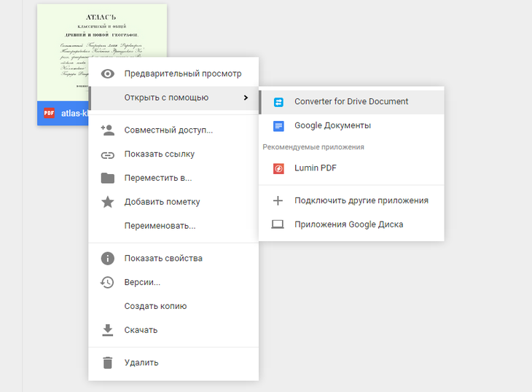Open Приложения Google Диска
Viewport: 532px width, 392px height.
point(348,224)
